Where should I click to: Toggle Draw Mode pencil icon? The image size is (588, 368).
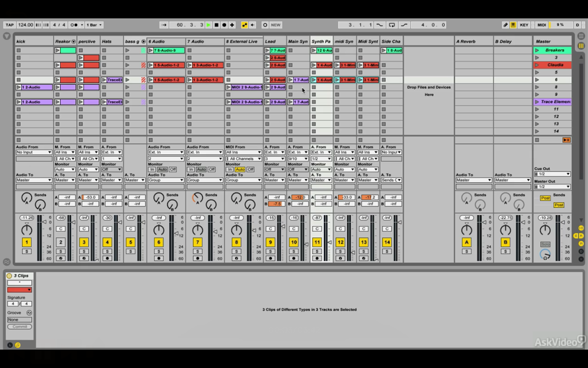pyautogui.click(x=506, y=25)
